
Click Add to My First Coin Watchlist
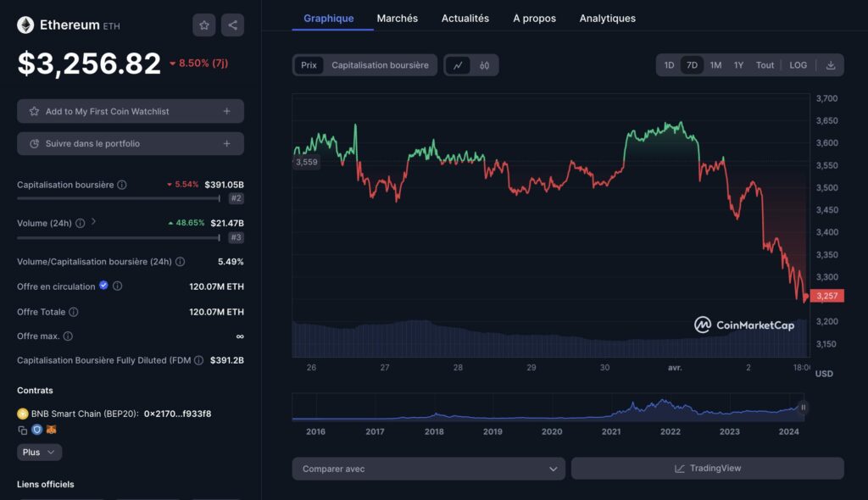pyautogui.click(x=131, y=111)
